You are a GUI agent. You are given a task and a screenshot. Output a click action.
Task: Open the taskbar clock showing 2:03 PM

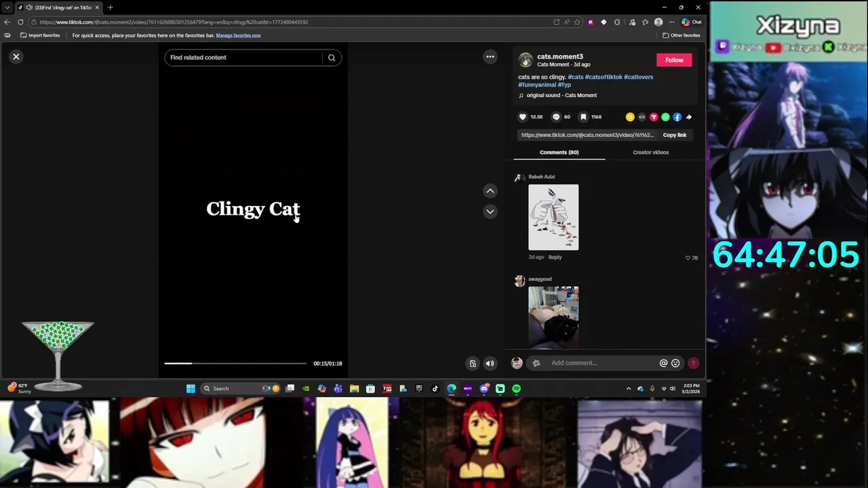(692, 388)
